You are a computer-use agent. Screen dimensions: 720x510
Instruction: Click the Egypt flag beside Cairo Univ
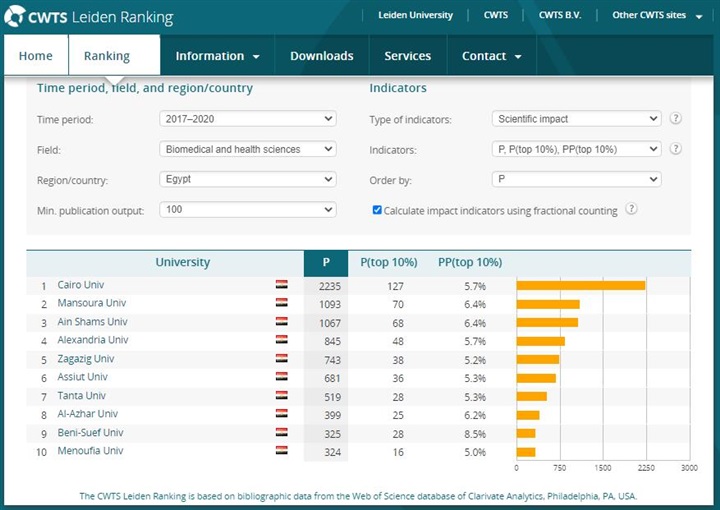click(x=282, y=285)
